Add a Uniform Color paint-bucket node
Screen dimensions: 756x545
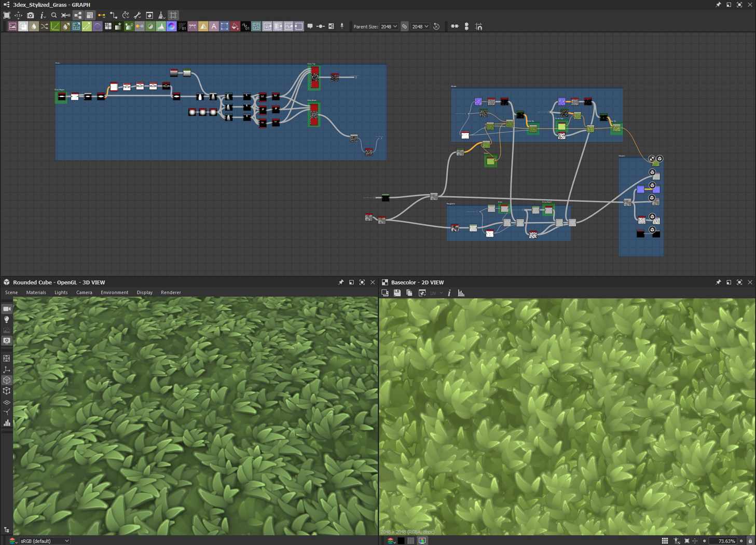click(235, 26)
